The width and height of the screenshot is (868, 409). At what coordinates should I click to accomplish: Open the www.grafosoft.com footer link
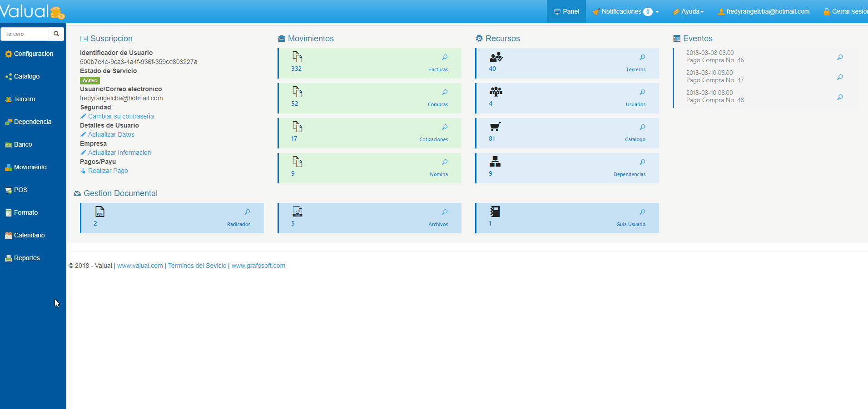258,266
